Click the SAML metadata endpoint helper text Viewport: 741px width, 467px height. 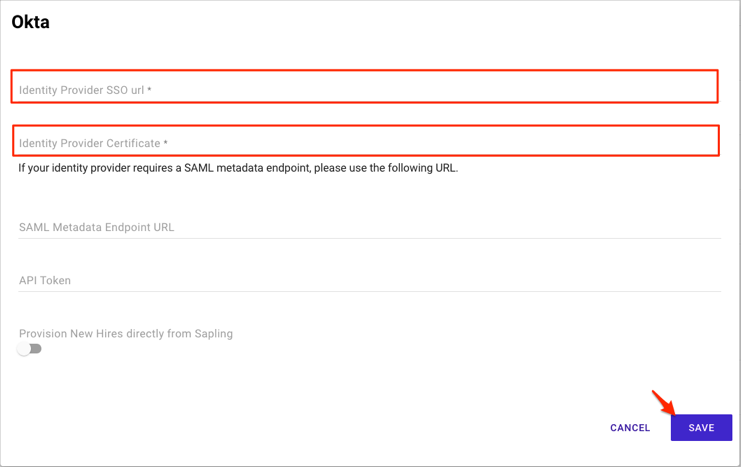point(238,168)
